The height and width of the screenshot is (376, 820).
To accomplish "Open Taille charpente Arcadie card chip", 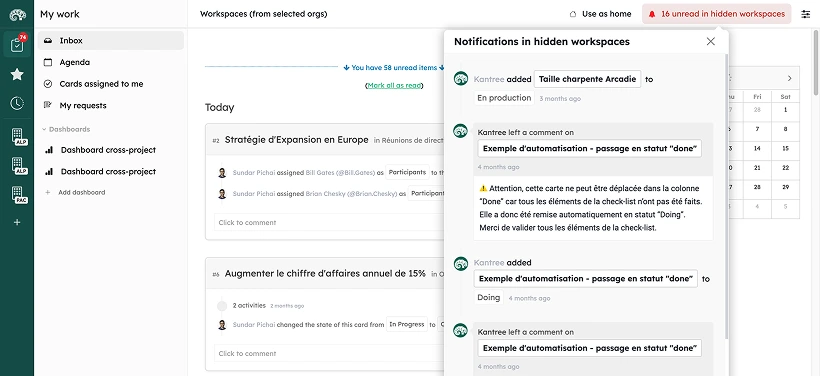I will click(587, 79).
